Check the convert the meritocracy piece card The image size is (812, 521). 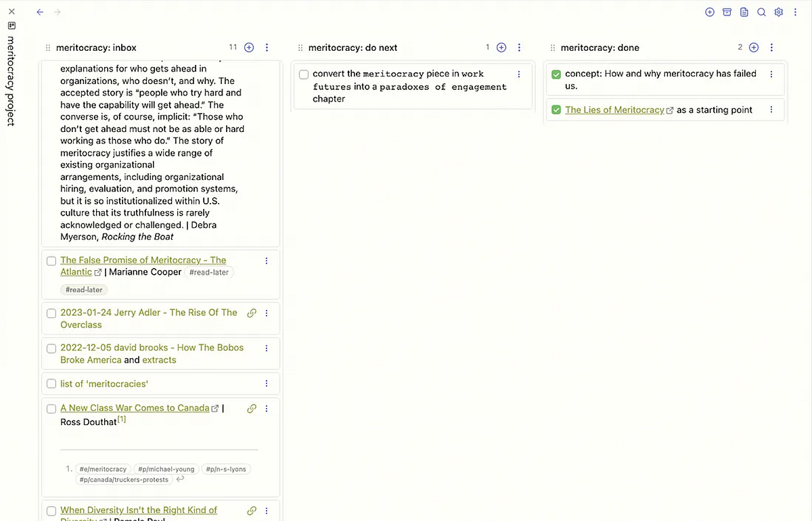[304, 74]
